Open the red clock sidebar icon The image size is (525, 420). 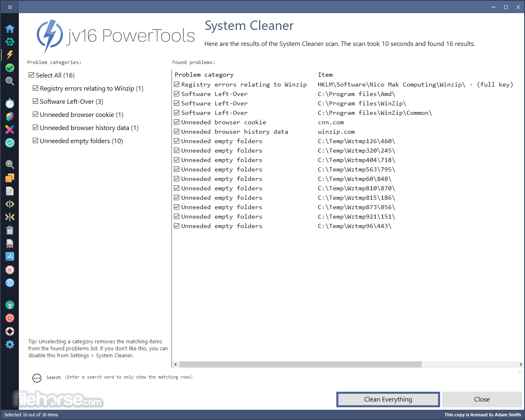[x=10, y=318]
